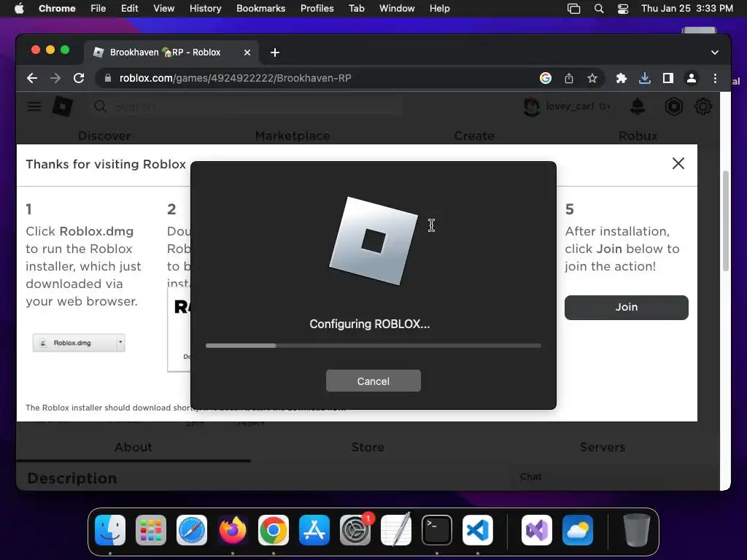Image resolution: width=747 pixels, height=560 pixels.
Task: Click the page vertical scrollbar
Action: coord(726,221)
